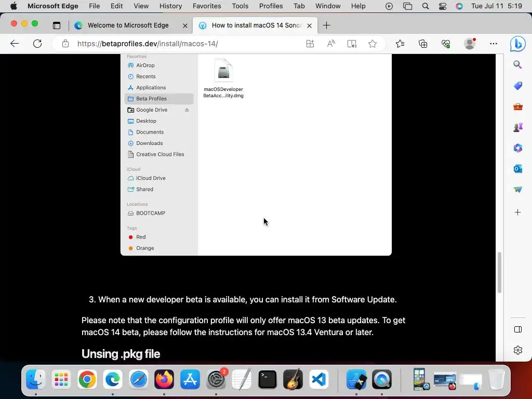
Task: Open sidebar Drop paper plane icon
Action: [518, 190]
